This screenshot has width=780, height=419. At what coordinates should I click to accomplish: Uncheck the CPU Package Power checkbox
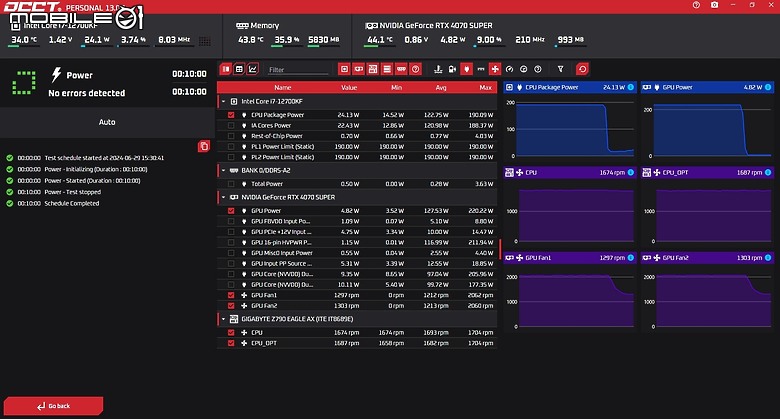(x=231, y=115)
